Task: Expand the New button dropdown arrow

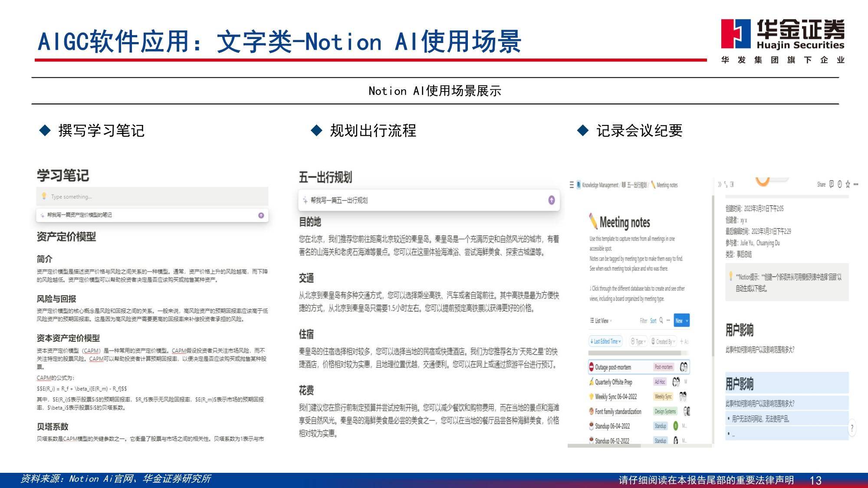Action: tap(687, 321)
